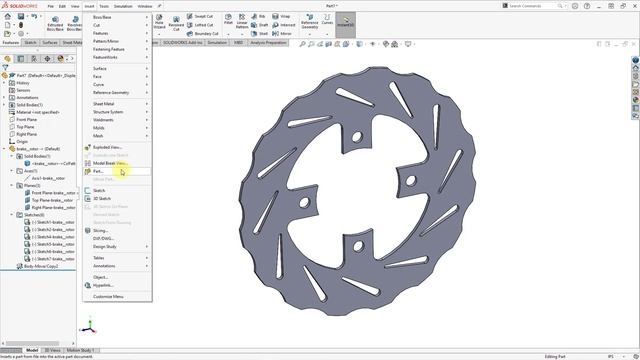Open the Boss/Base submenu
Viewport: 640px width, 360px height.
pos(117,17)
